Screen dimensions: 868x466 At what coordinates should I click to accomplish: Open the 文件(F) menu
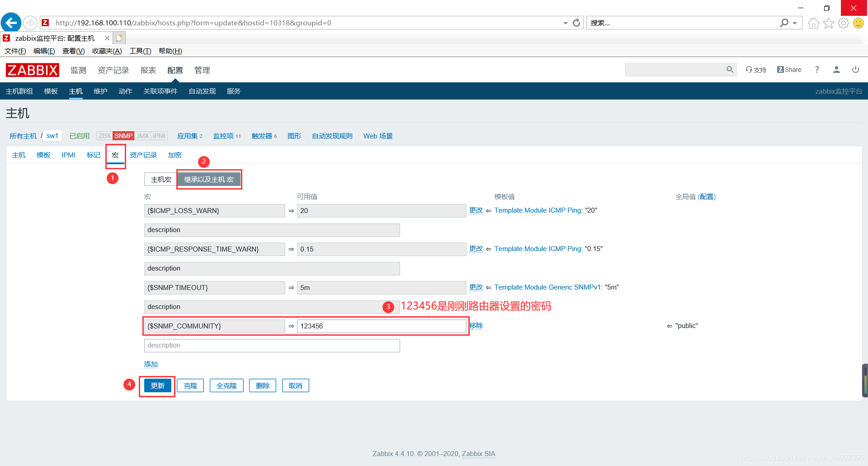pos(15,51)
